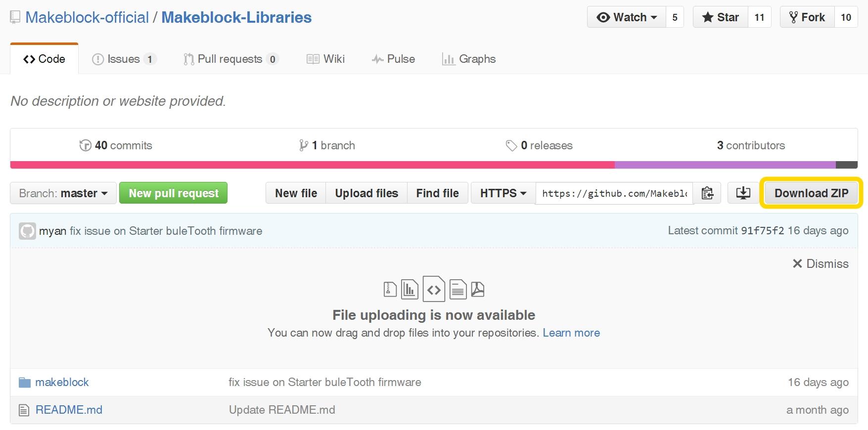Open the Makeblock-Libraries repository link

(236, 18)
